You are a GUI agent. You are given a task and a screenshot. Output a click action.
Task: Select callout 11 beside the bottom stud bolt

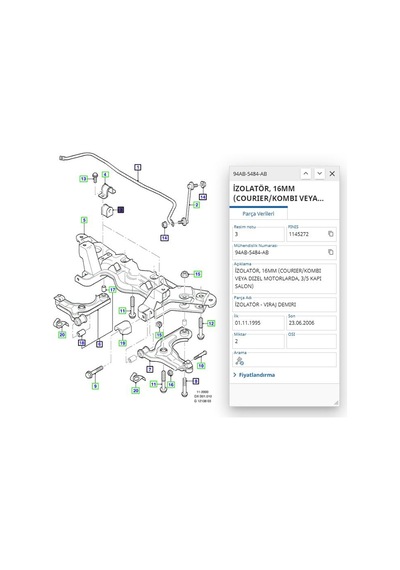pos(154,384)
